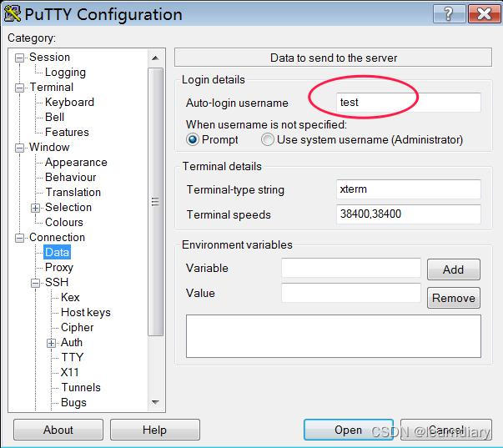Click the About button
This screenshot has width=503, height=448.
(58, 430)
